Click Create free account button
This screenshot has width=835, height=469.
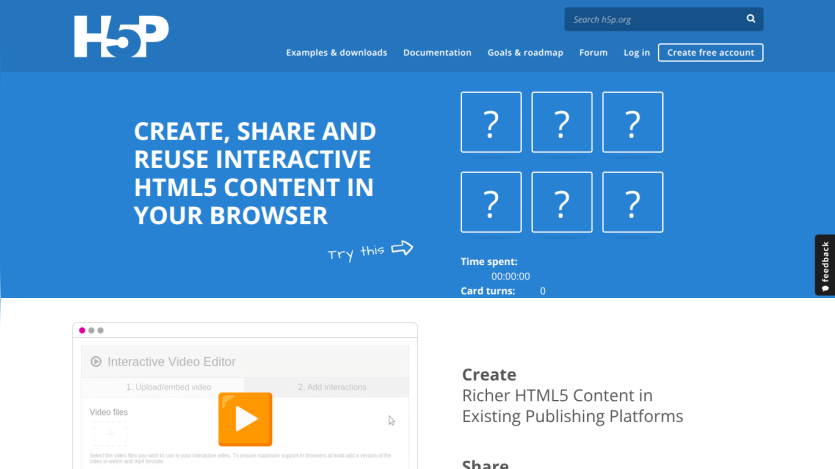(x=710, y=52)
